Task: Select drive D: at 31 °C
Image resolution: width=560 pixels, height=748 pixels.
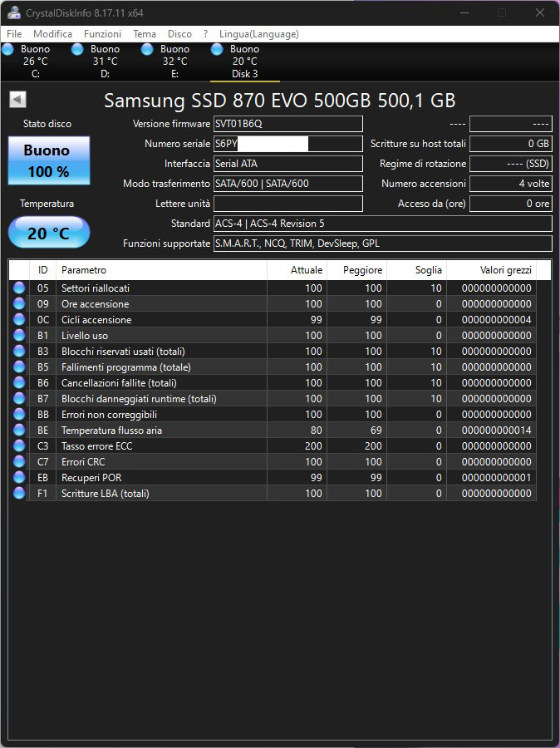Action: [x=105, y=61]
